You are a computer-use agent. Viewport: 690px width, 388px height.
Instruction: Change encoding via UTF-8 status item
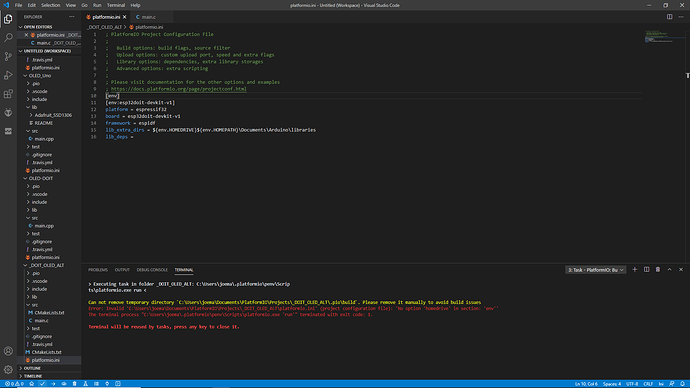pyautogui.click(x=632, y=384)
